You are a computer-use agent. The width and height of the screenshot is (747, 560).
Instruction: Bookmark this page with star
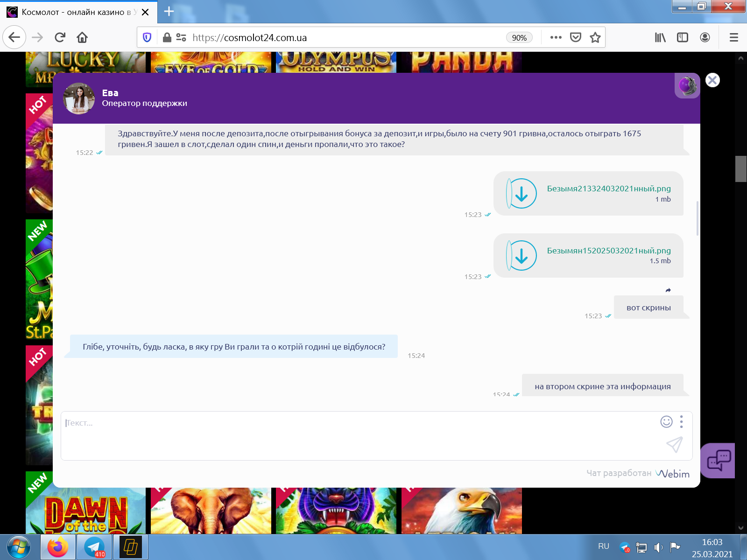[x=595, y=37]
